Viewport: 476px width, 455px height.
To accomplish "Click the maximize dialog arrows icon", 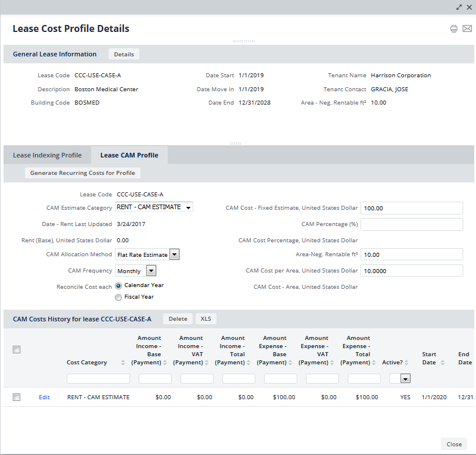I will (x=459, y=8).
